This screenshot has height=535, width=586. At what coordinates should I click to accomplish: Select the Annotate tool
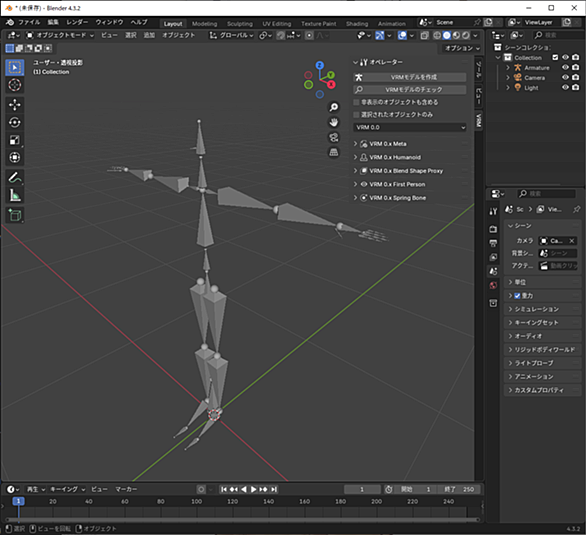(x=15, y=177)
